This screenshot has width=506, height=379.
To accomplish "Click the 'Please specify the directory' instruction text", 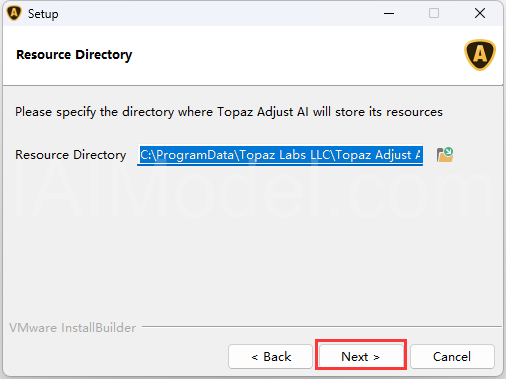I will click(x=229, y=112).
